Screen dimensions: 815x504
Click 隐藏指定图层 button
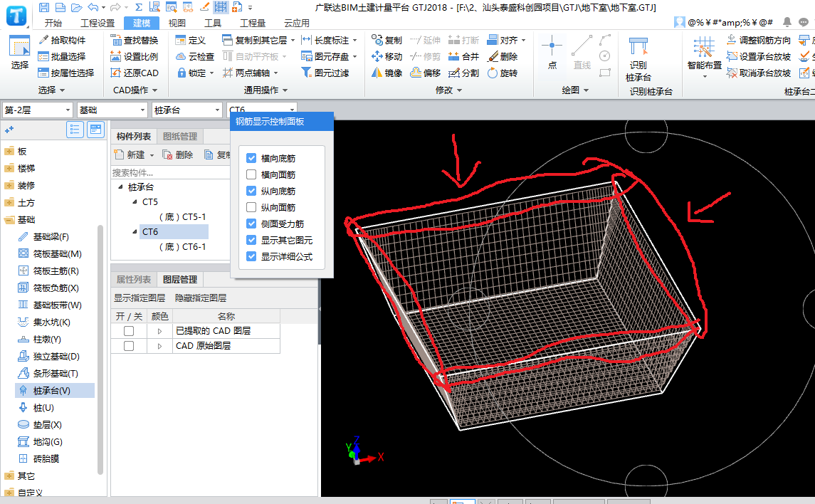click(201, 298)
